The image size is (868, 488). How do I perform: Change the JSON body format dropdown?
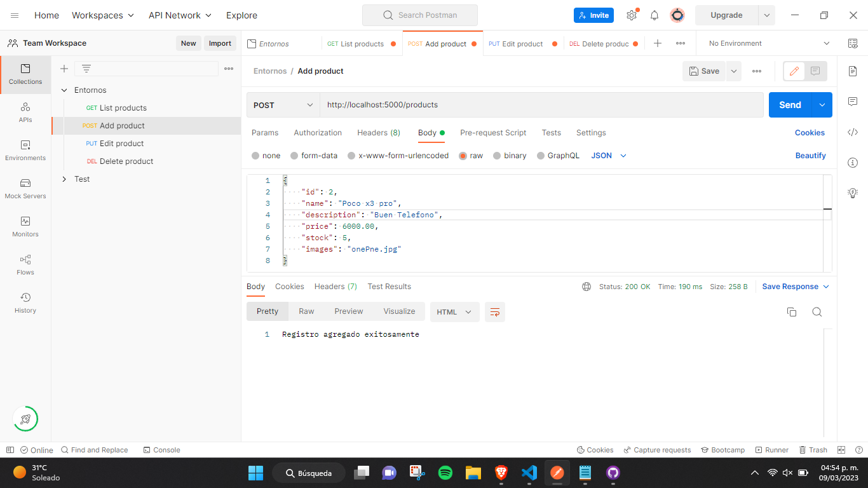[x=609, y=156]
